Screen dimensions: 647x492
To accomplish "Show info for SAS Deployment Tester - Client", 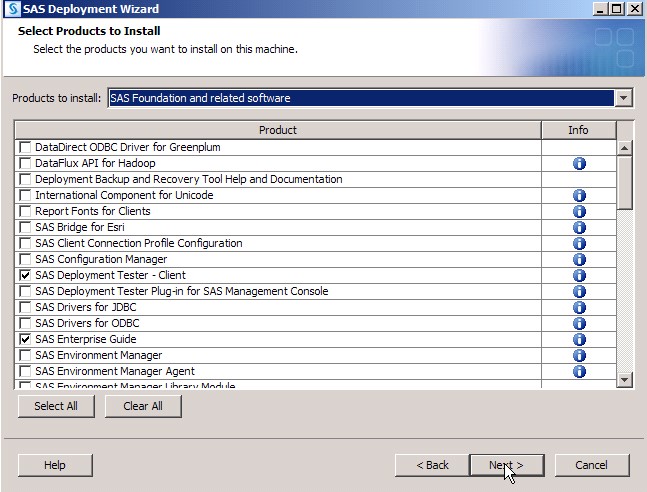I will pyautogui.click(x=579, y=275).
